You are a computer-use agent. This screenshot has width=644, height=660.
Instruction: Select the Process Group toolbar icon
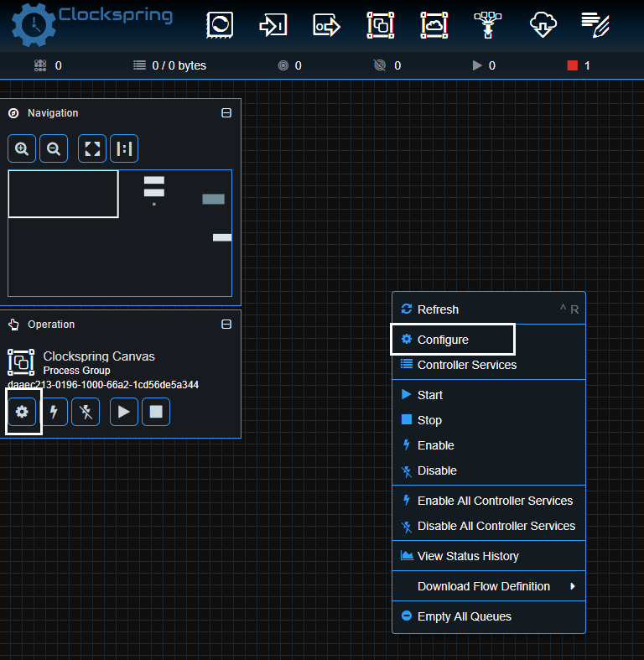click(381, 25)
